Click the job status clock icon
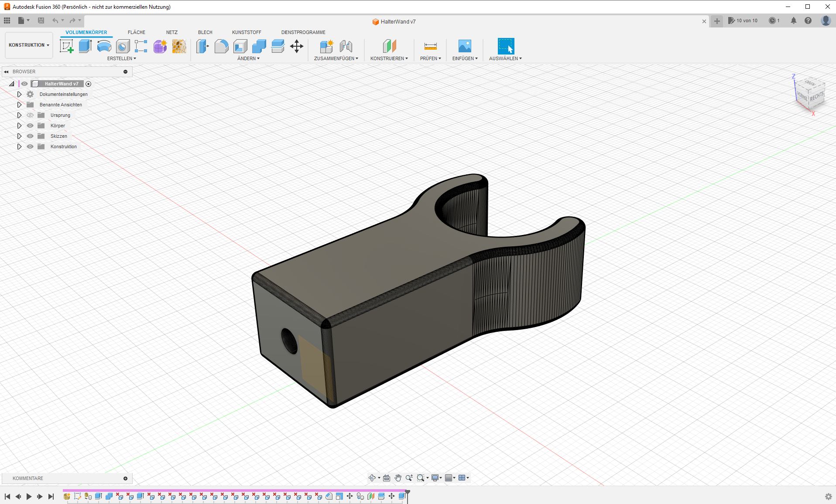Image resolution: width=836 pixels, height=504 pixels. click(772, 20)
